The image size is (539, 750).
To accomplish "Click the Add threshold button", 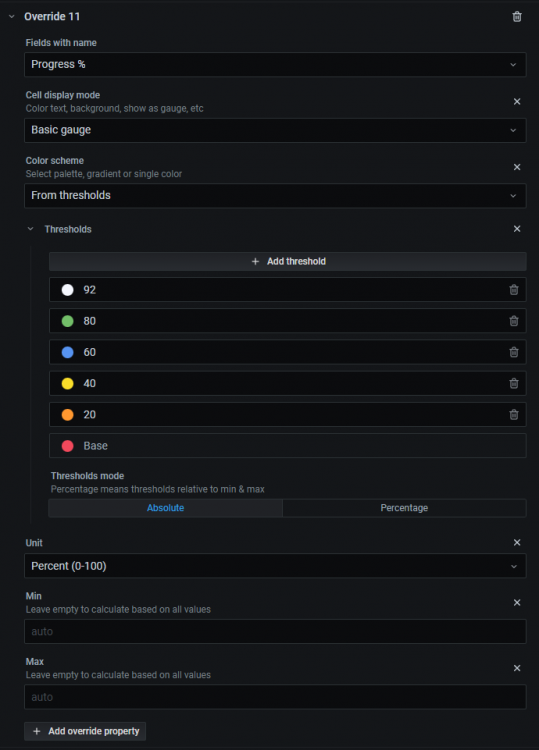I will [x=287, y=262].
